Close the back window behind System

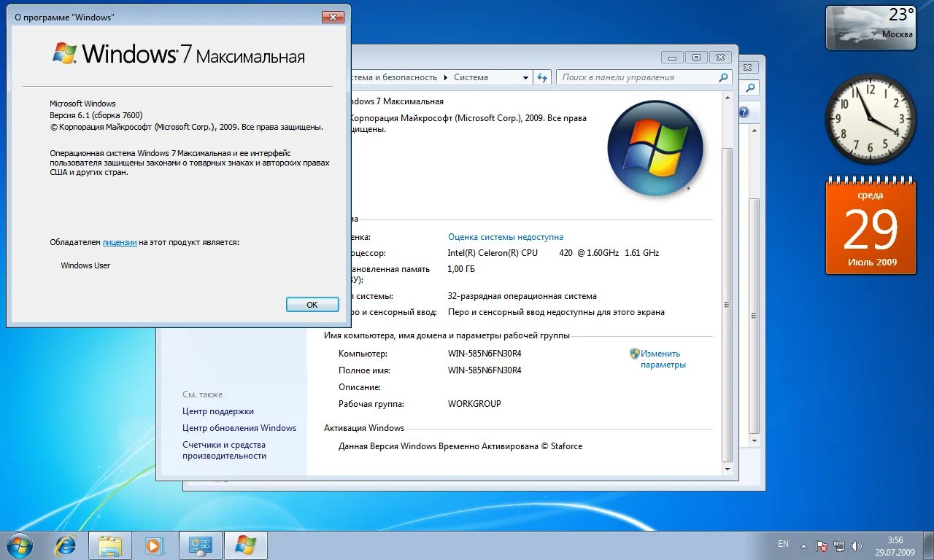[747, 67]
